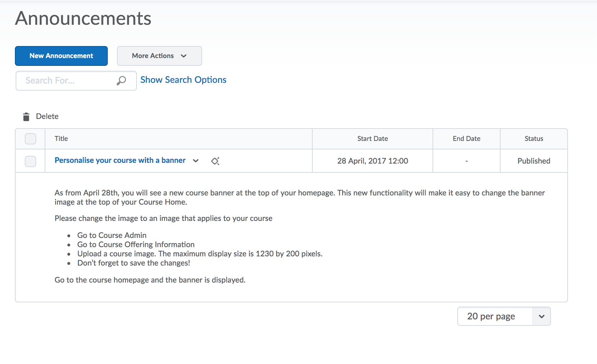Click the Show Search Options link
The width and height of the screenshot is (597, 364).
pos(183,80)
